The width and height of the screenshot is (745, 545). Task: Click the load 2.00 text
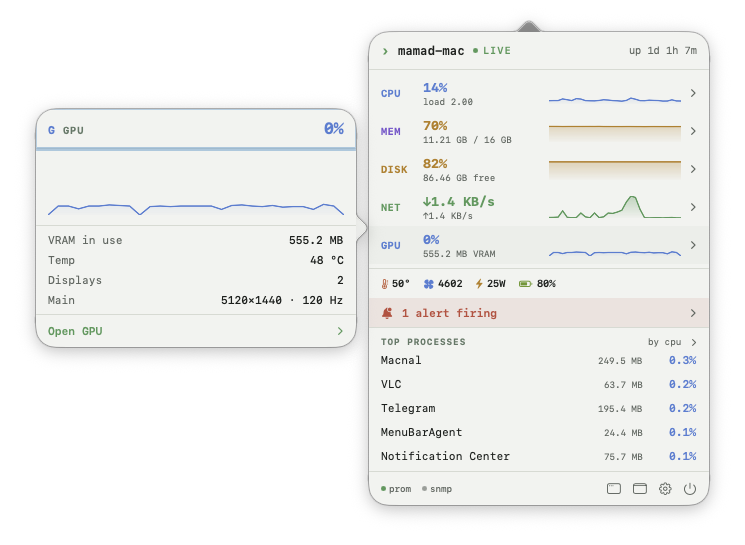tap(448, 102)
